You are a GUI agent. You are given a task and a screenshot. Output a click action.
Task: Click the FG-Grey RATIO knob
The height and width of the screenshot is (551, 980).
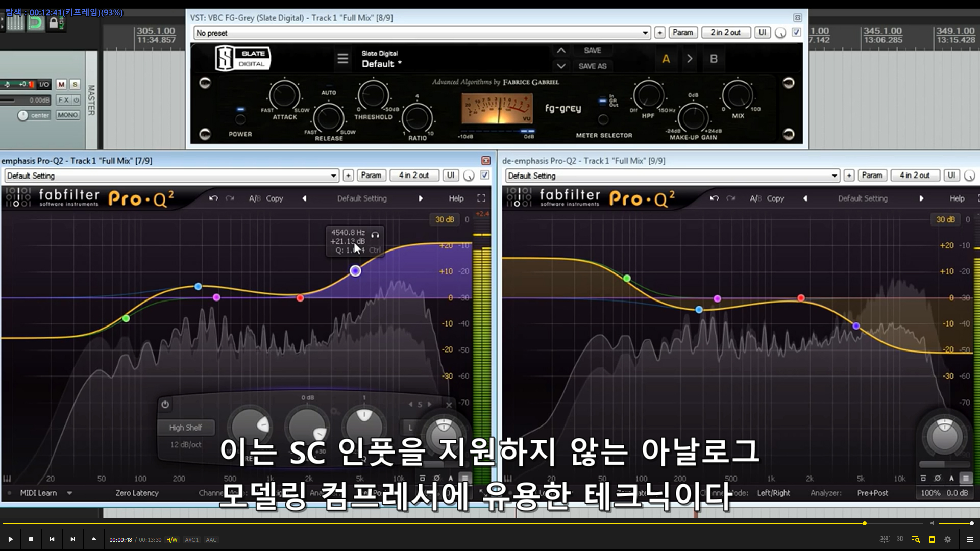point(417,118)
